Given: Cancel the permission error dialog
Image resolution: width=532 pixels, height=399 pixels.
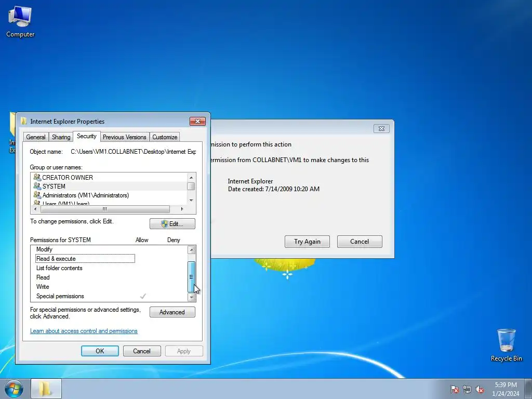Looking at the screenshot, I should click(360, 242).
